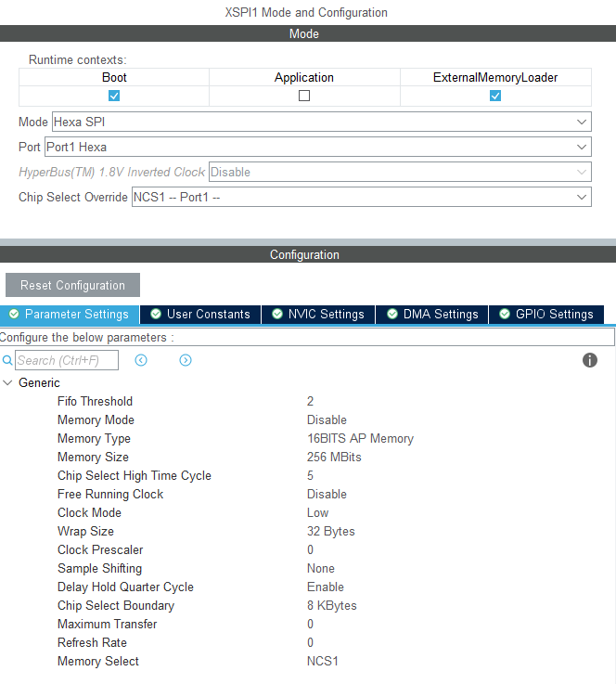616x684 pixels.
Task: Click the Free Running Clock value Disable
Action: [327, 495]
